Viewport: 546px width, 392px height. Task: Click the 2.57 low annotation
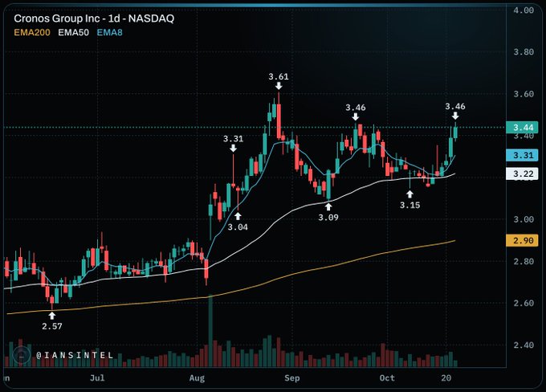(x=52, y=326)
